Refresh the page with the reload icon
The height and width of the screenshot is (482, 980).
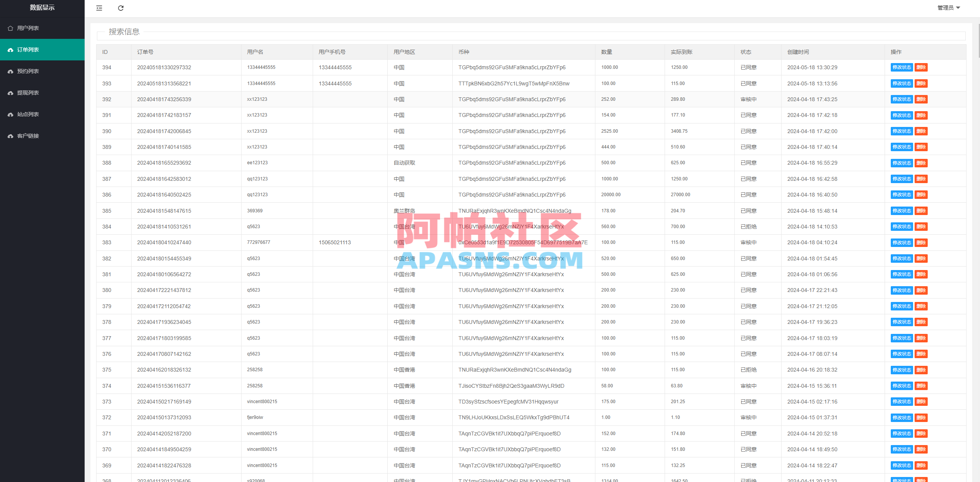click(120, 8)
